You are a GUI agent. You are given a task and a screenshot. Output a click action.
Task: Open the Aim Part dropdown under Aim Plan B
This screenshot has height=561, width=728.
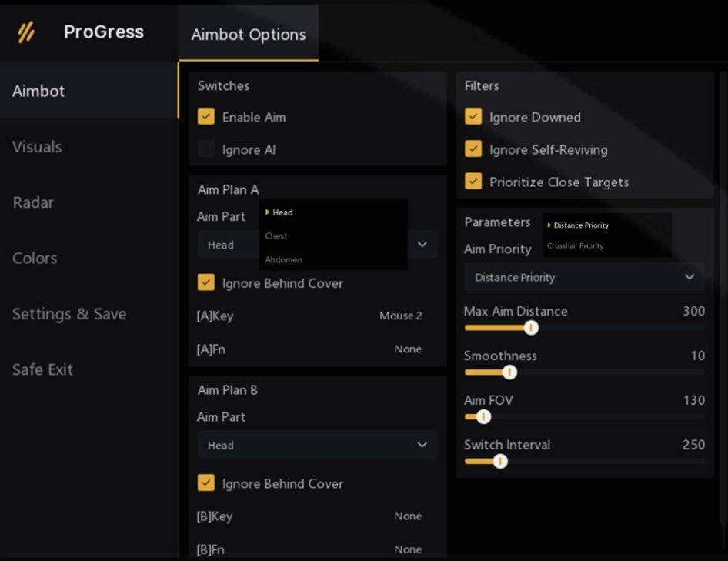316,445
